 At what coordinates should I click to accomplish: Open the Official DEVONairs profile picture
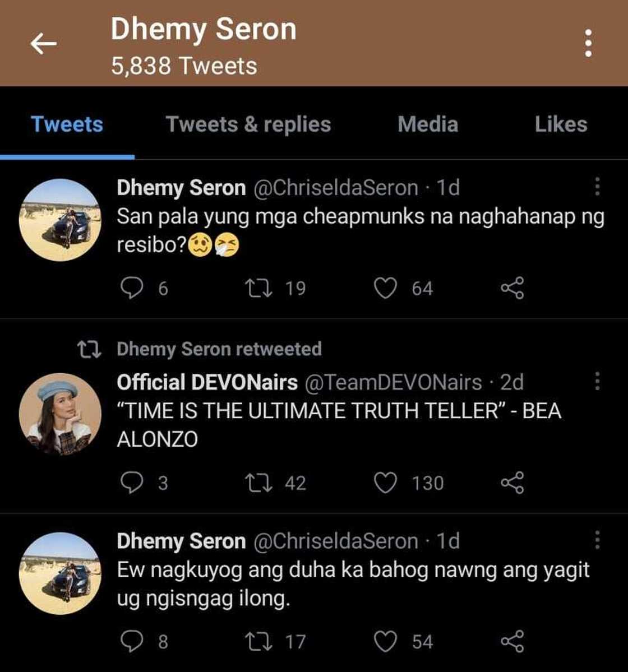pyautogui.click(x=60, y=414)
